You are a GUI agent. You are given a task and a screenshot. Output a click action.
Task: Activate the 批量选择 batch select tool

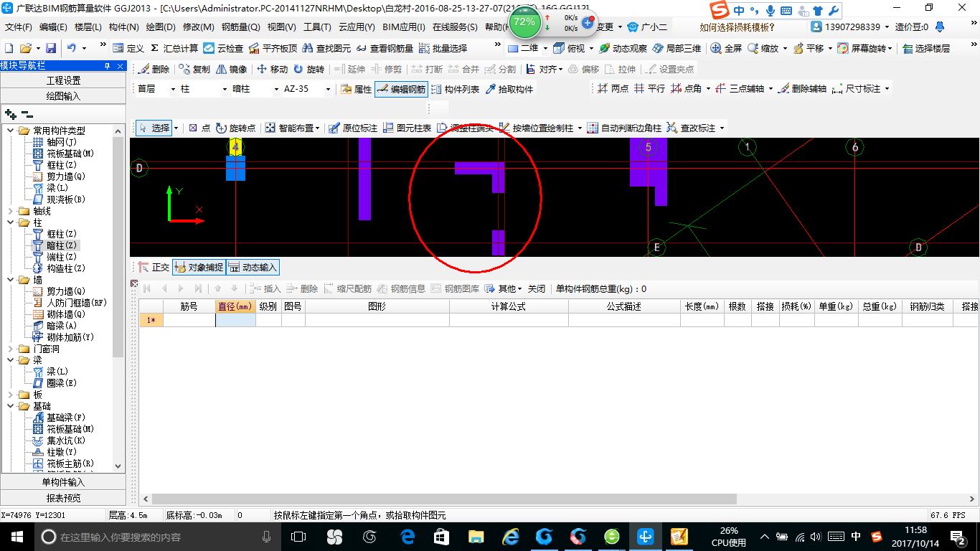[443, 48]
